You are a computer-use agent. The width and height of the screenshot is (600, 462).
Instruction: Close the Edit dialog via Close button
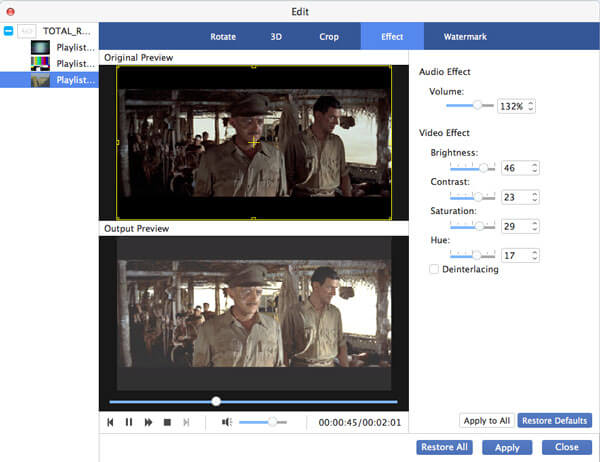567,447
